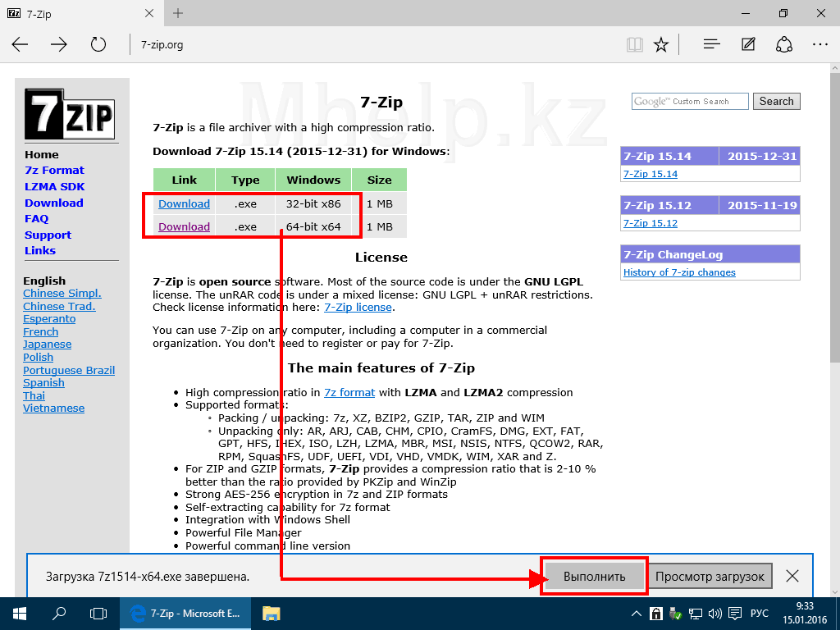This screenshot has height=630, width=840.
Task: Add page to favorites star icon
Action: tap(661, 44)
